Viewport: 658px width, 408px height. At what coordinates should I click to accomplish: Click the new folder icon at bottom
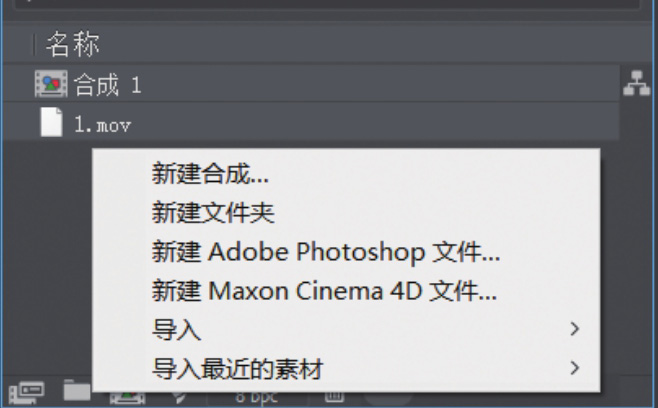click(x=77, y=390)
